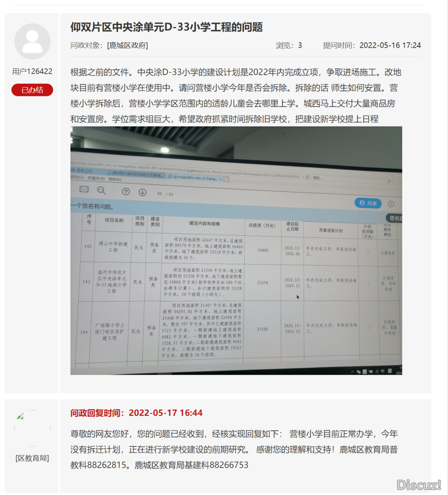
Task: Open the address bar dropdown arrow
Action: 303,177
